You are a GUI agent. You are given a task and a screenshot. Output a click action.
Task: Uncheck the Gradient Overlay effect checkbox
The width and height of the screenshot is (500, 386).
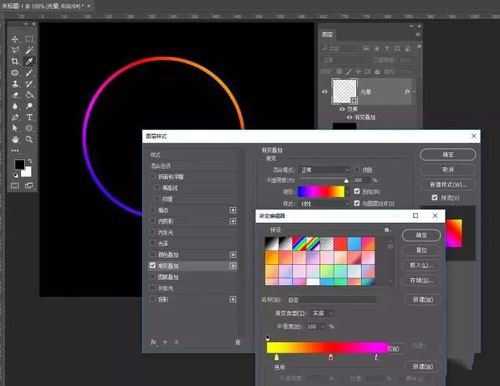tap(153, 266)
